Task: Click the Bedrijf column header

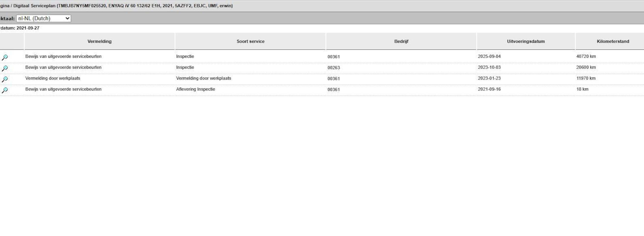Action: click(401, 41)
